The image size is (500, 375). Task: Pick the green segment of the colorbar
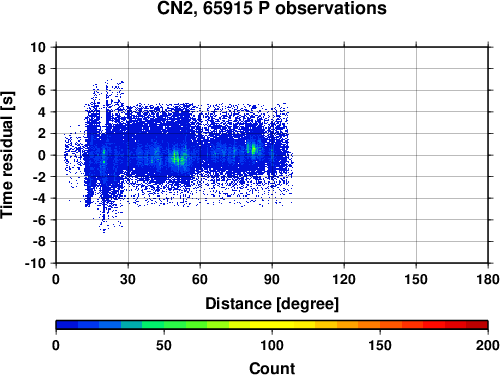(175, 325)
